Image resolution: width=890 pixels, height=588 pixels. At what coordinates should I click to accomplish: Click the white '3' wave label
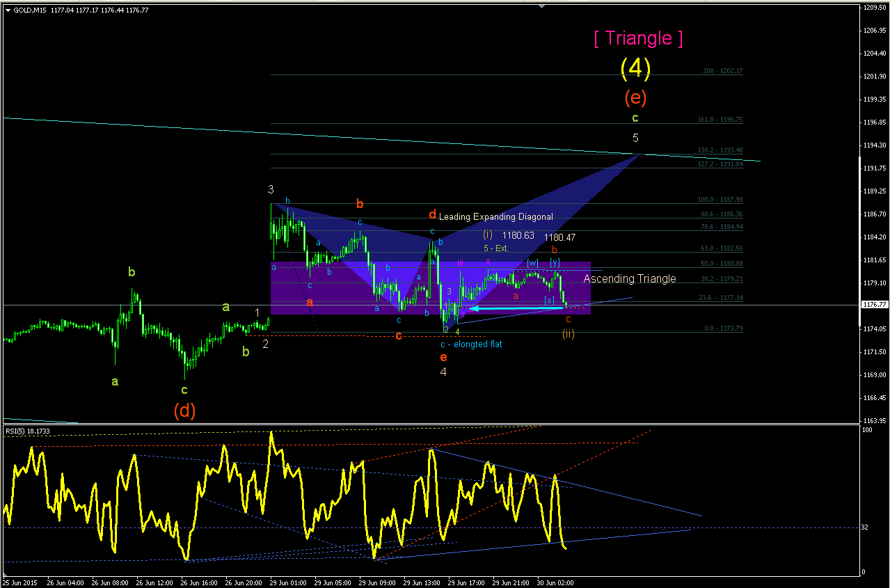(271, 189)
